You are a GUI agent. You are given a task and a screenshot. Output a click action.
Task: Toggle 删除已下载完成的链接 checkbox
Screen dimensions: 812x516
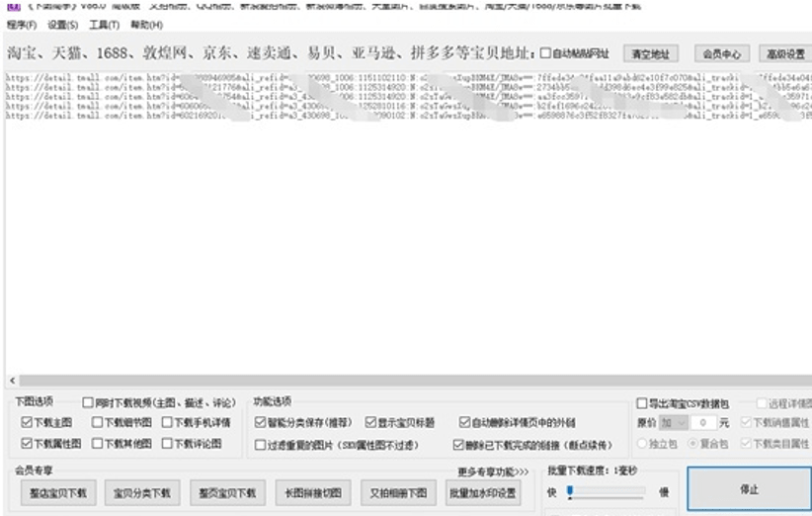(x=457, y=445)
